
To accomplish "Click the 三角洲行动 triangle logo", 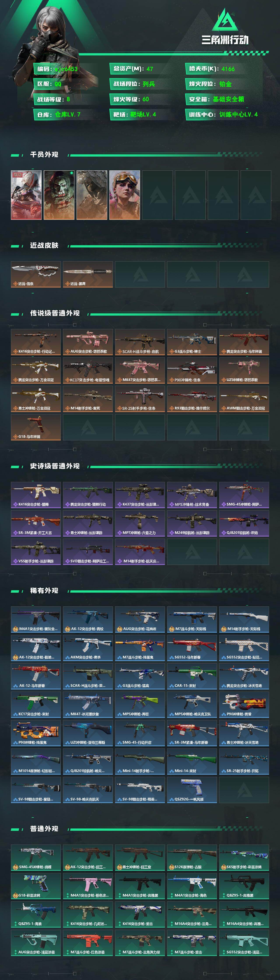I will pos(225,19).
